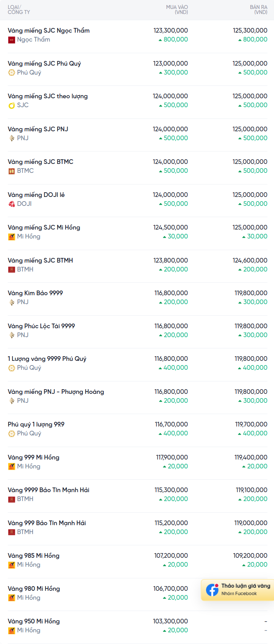
Task: Click Phú Quý logo under Vàng miếng SJC Phú Quý
Action: coord(12,73)
